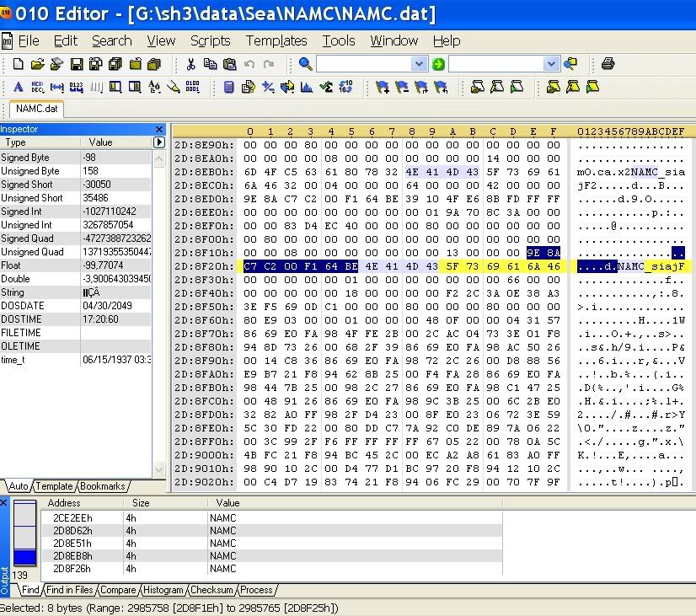
Task: Click the Save As icon
Action: 95,64
